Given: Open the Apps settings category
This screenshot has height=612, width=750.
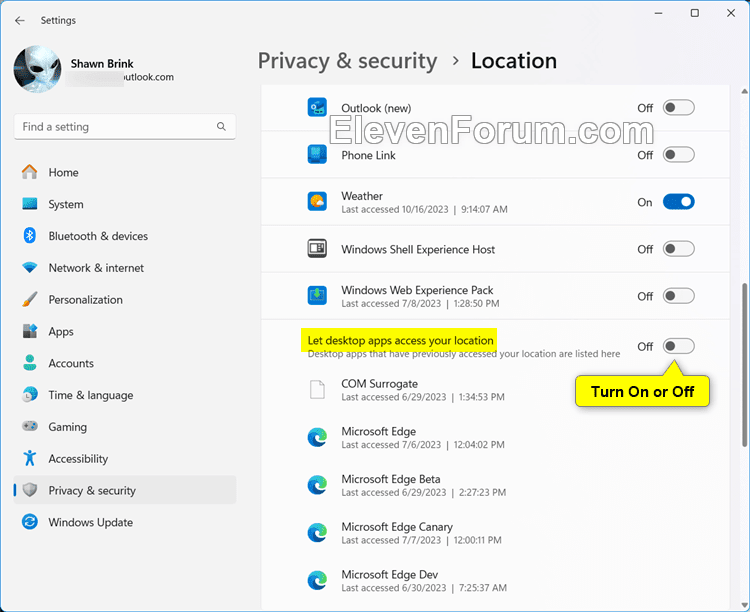Looking at the screenshot, I should [x=61, y=332].
